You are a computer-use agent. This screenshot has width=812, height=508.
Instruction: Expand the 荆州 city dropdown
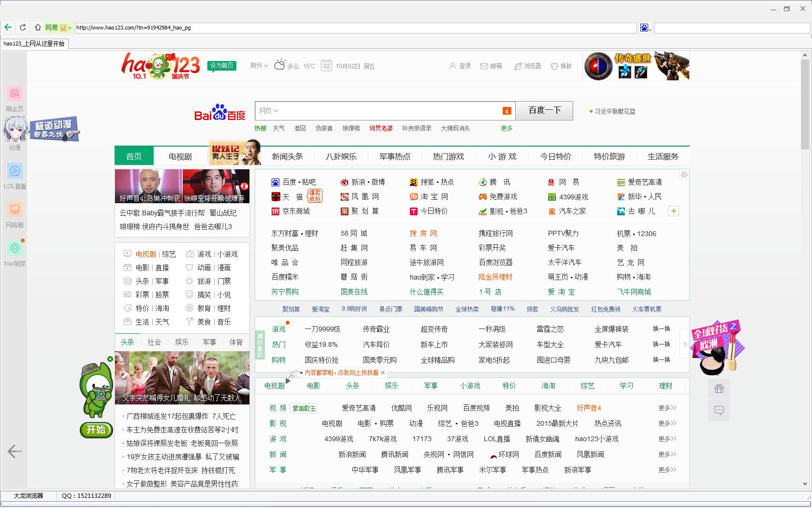pyautogui.click(x=259, y=66)
